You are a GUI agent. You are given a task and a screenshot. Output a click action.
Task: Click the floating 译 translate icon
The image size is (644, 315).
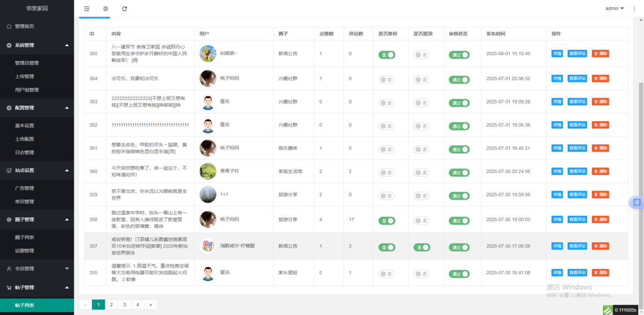coord(636,202)
